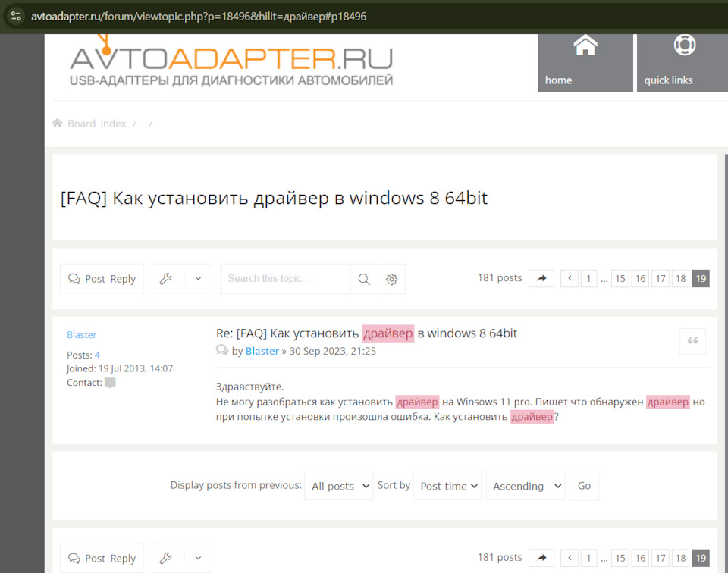Click the Board index breadcrumb link
728x573 pixels.
tap(97, 124)
